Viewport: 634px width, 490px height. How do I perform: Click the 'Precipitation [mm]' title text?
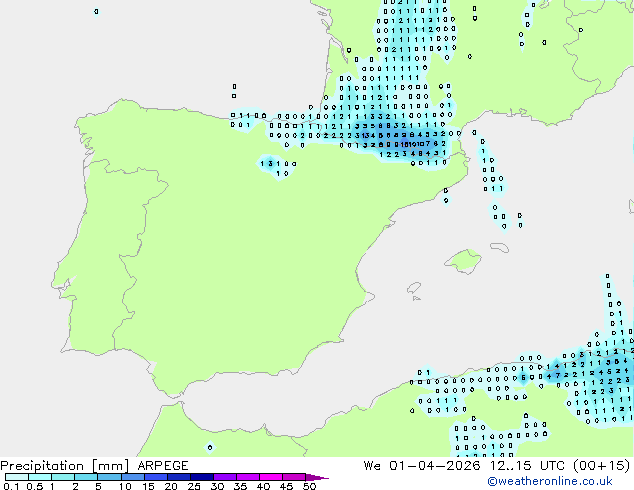(x=64, y=466)
